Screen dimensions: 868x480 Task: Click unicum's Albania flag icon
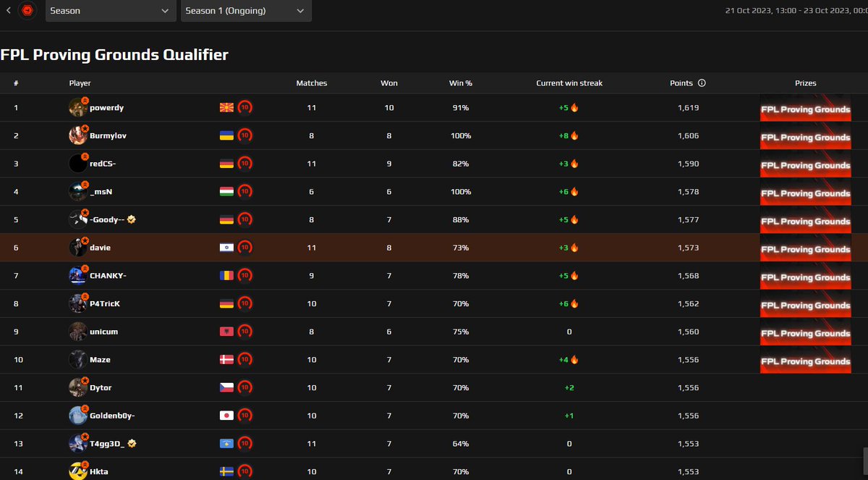click(226, 332)
